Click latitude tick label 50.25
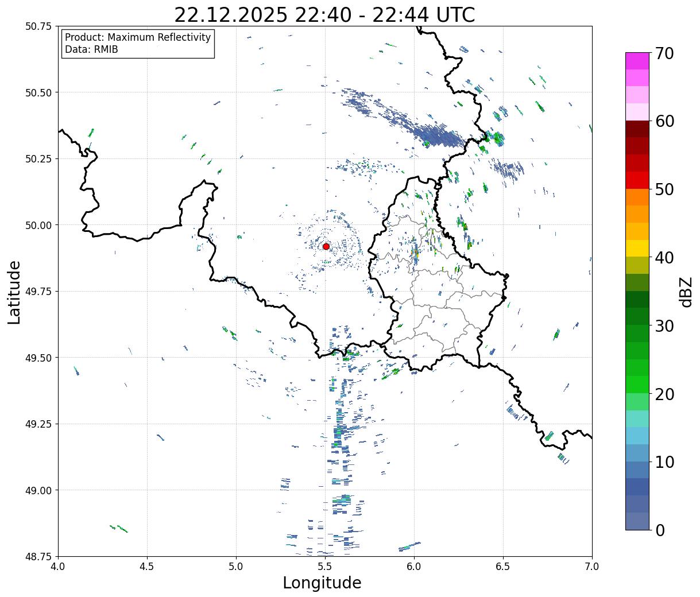This screenshot has width=700, height=597. coord(38,159)
